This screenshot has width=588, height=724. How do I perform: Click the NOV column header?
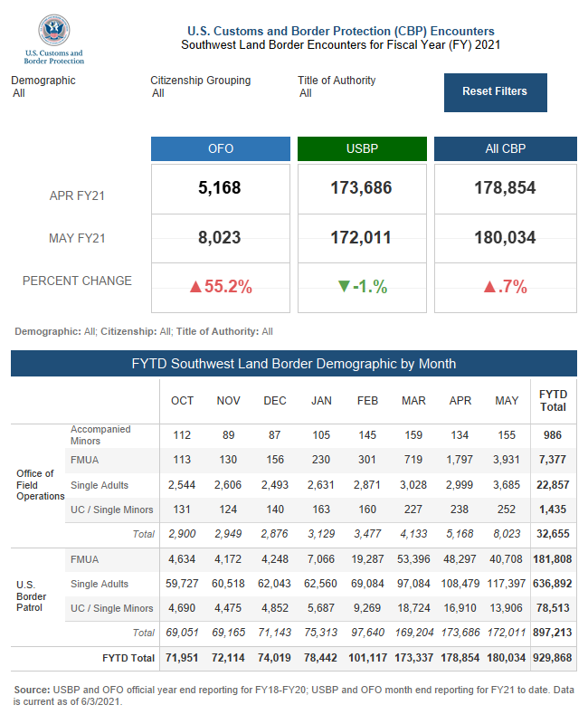(x=229, y=401)
